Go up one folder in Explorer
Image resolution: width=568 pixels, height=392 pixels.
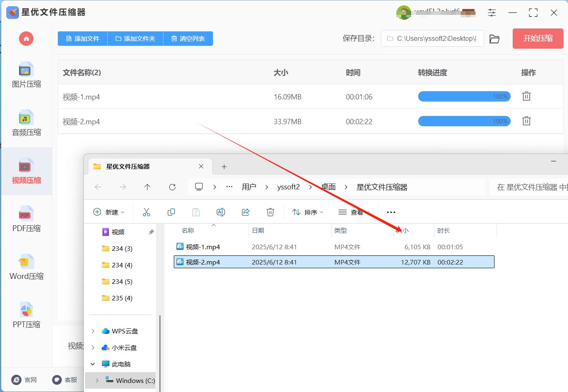pos(147,187)
